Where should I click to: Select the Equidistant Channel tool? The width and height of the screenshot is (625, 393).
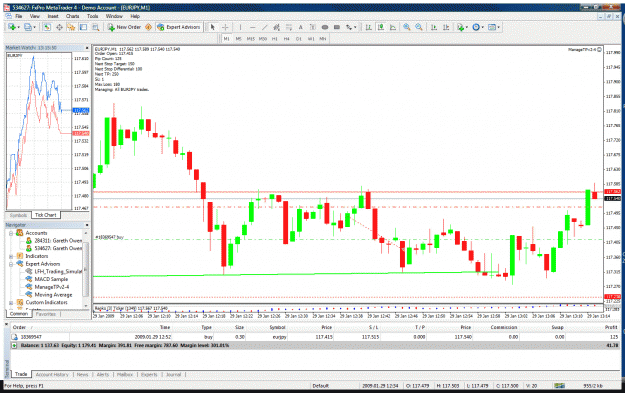(x=276, y=27)
